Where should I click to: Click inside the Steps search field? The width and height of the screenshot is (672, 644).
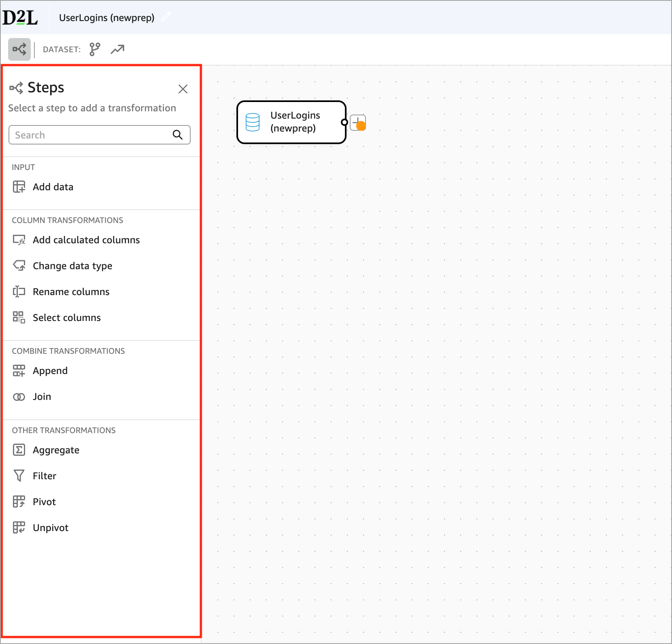[89, 135]
